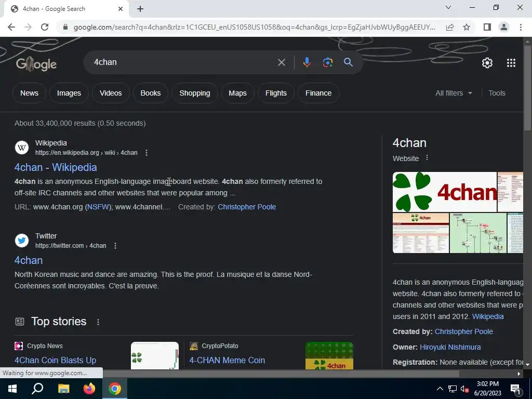Open the taskbar clock and calendar

click(x=487, y=389)
